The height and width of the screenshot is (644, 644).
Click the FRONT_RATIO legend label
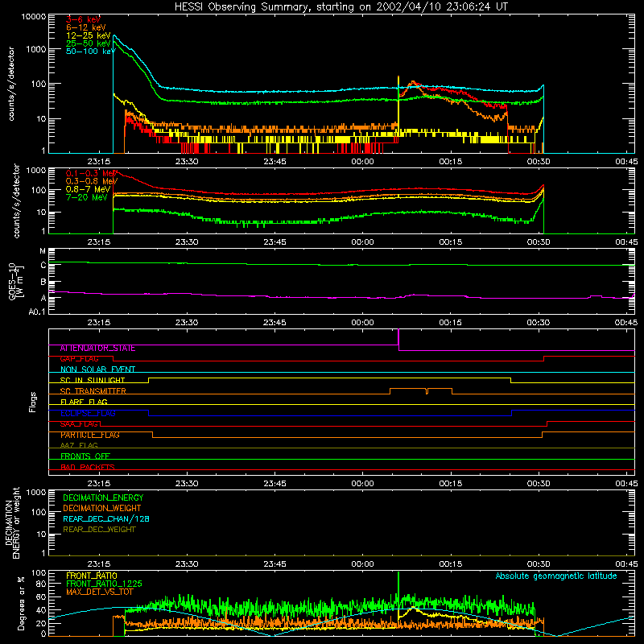click(x=92, y=576)
